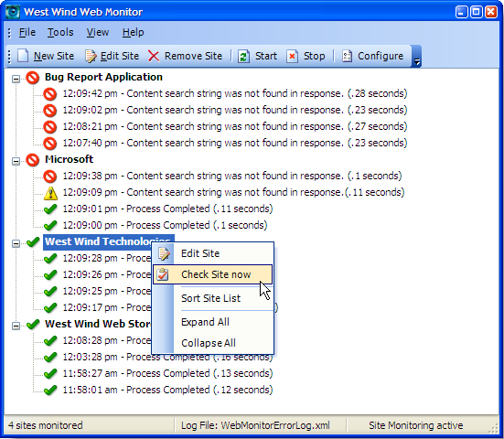The width and height of the screenshot is (504, 439).
Task: Click the error icon at 12:07:40 pm entry
Action: tap(50, 144)
